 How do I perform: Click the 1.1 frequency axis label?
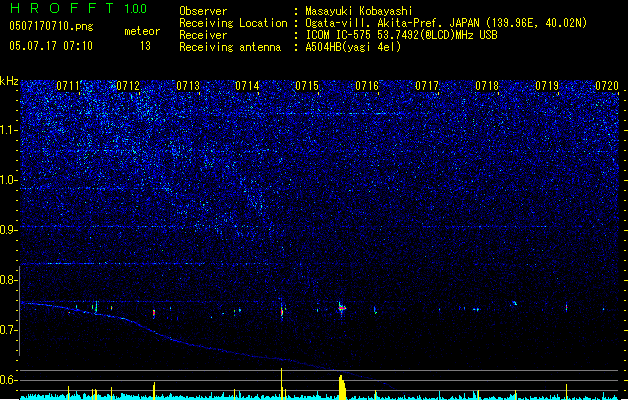(x=8, y=130)
